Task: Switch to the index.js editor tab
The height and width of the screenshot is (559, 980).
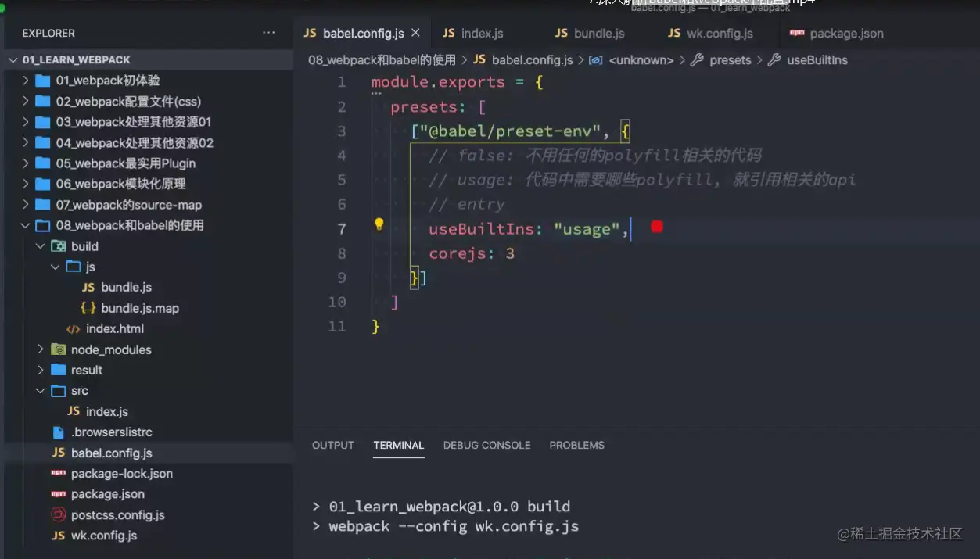Action: (x=483, y=33)
